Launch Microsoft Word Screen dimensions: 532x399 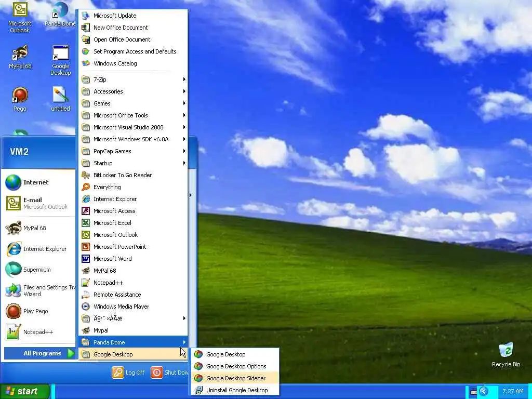coord(133,259)
